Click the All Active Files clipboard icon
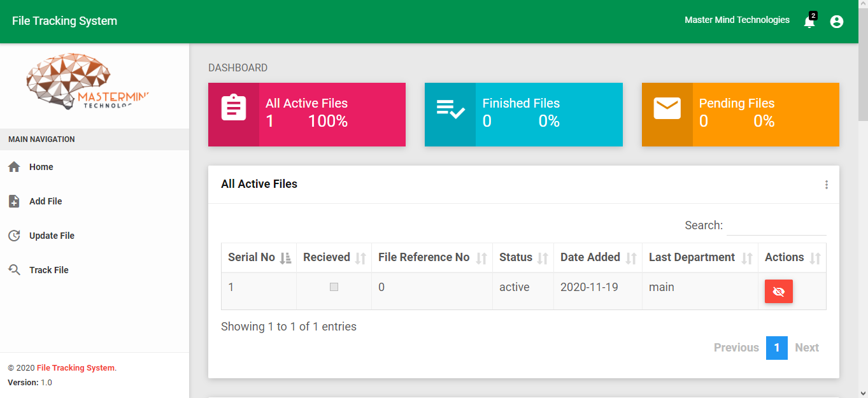Viewport: 868px width, 398px height. tap(234, 108)
